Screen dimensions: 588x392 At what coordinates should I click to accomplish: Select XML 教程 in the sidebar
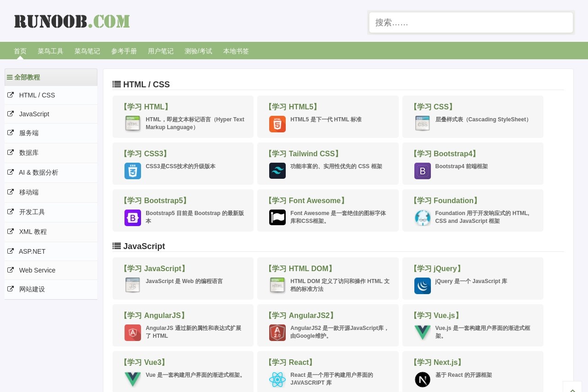click(51, 232)
